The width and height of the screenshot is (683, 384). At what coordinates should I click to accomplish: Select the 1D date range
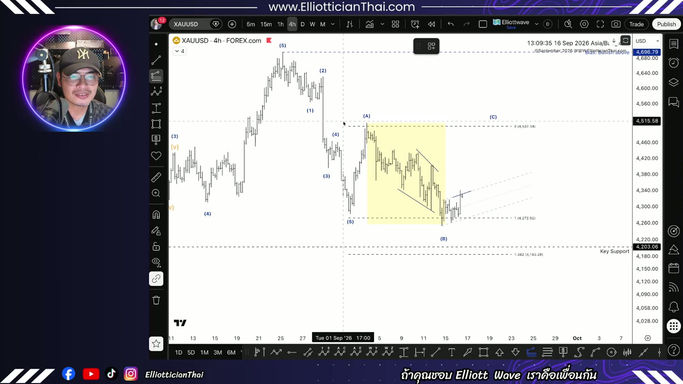point(179,352)
